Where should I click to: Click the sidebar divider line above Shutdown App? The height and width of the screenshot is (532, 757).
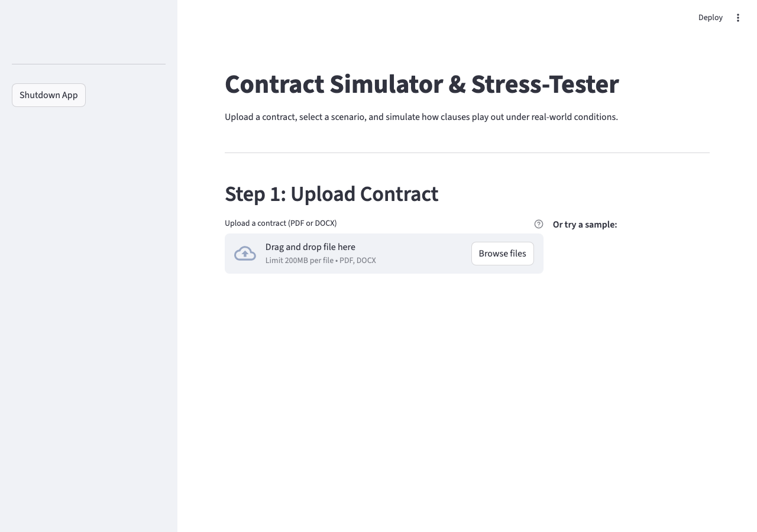click(x=88, y=62)
